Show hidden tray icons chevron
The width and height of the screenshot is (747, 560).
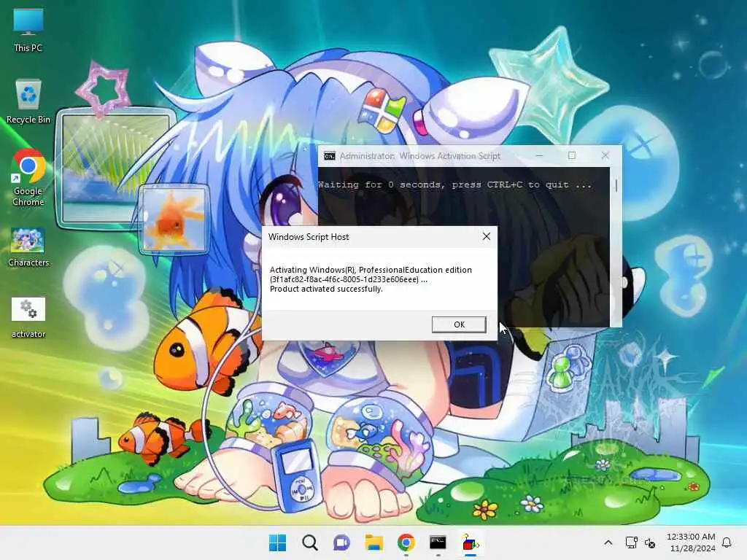608,542
